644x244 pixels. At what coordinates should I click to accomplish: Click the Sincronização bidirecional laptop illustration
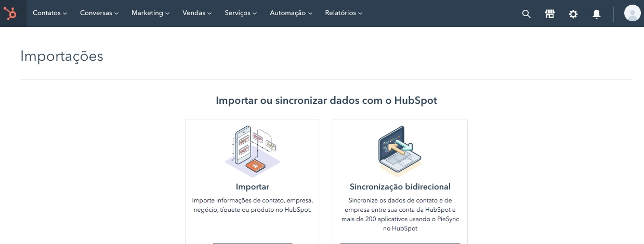[400, 151]
